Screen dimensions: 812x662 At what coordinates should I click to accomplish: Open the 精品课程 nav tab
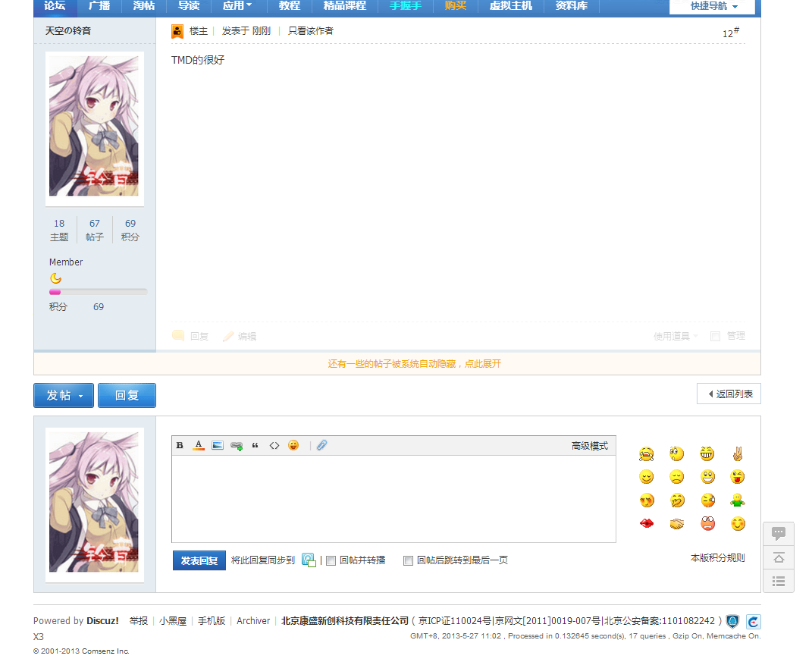345,6
